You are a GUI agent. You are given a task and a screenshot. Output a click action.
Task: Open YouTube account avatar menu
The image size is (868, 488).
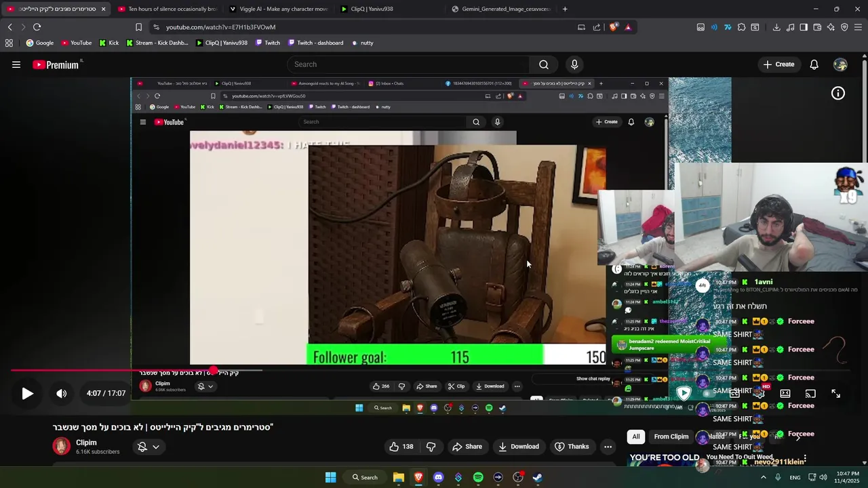(841, 64)
